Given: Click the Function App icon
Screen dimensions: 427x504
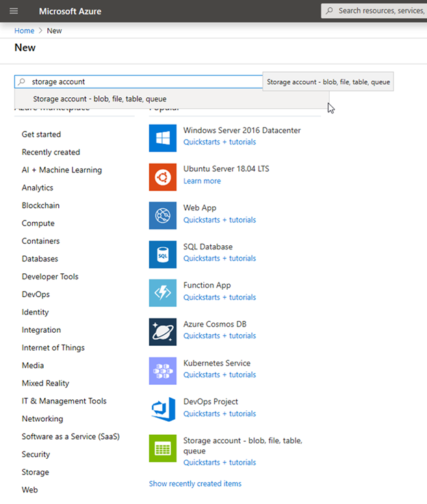Looking at the screenshot, I should pos(163,293).
